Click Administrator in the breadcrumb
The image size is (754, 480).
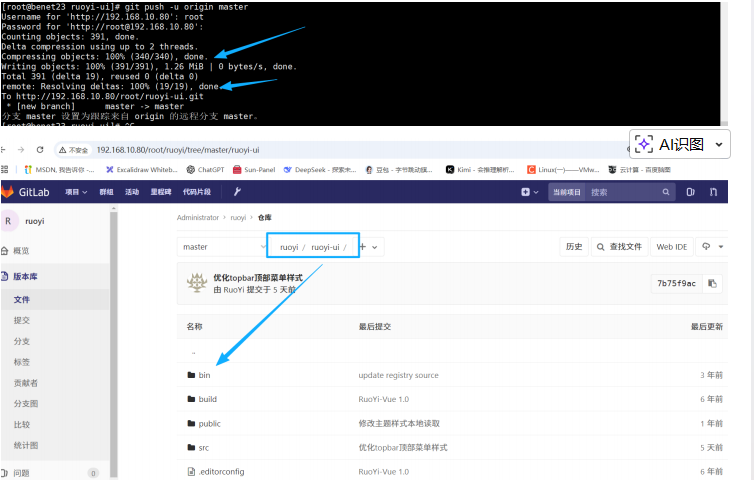pos(198,217)
